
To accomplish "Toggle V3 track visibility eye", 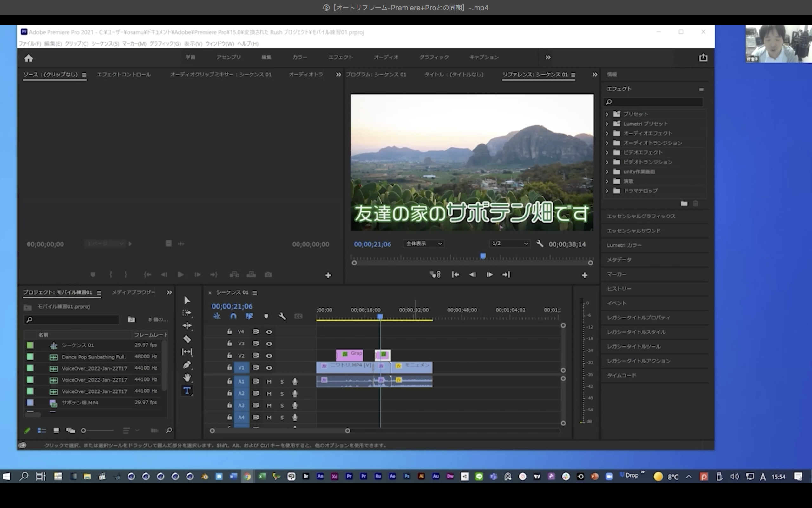I will (x=269, y=344).
